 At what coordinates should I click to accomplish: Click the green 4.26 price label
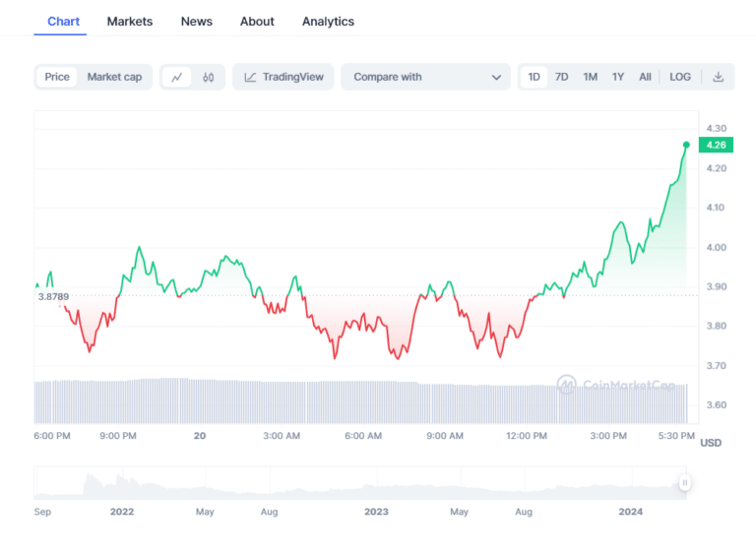(716, 145)
